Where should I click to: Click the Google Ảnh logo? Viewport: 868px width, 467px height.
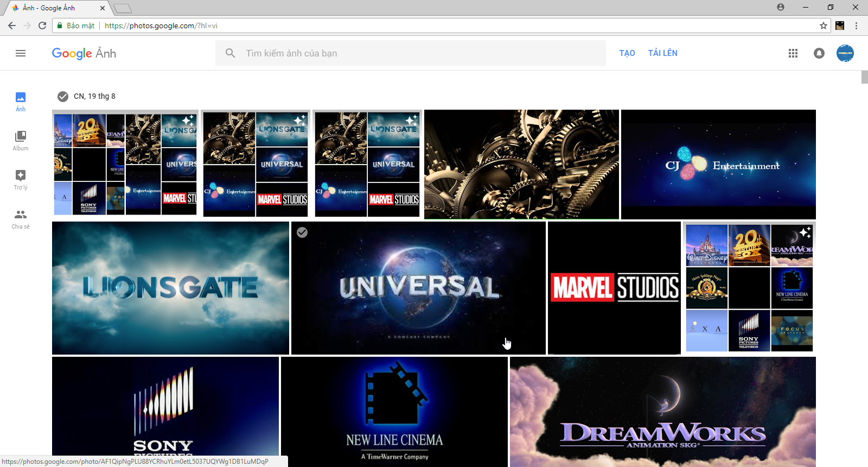point(84,53)
